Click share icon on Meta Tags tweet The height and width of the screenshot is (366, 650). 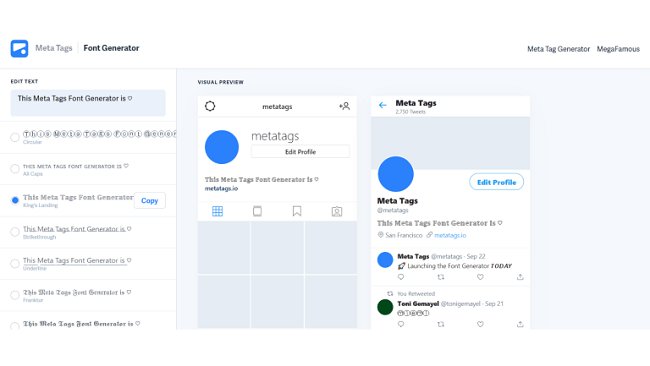(x=520, y=277)
